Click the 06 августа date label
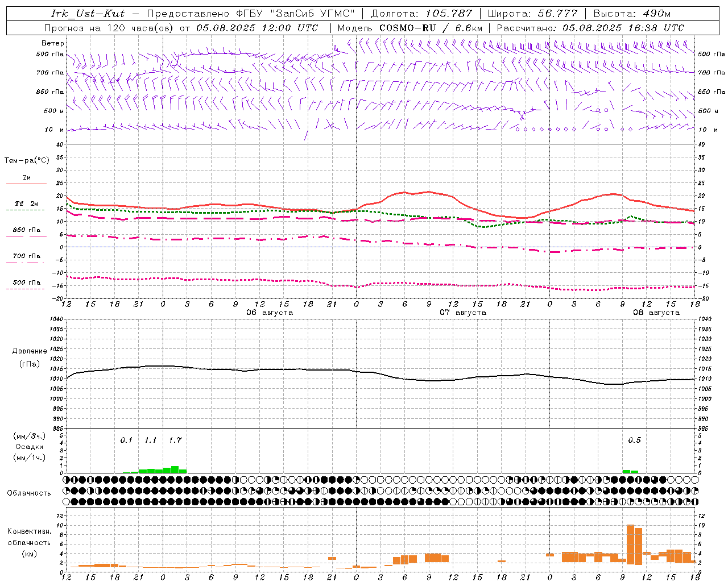 tap(270, 313)
